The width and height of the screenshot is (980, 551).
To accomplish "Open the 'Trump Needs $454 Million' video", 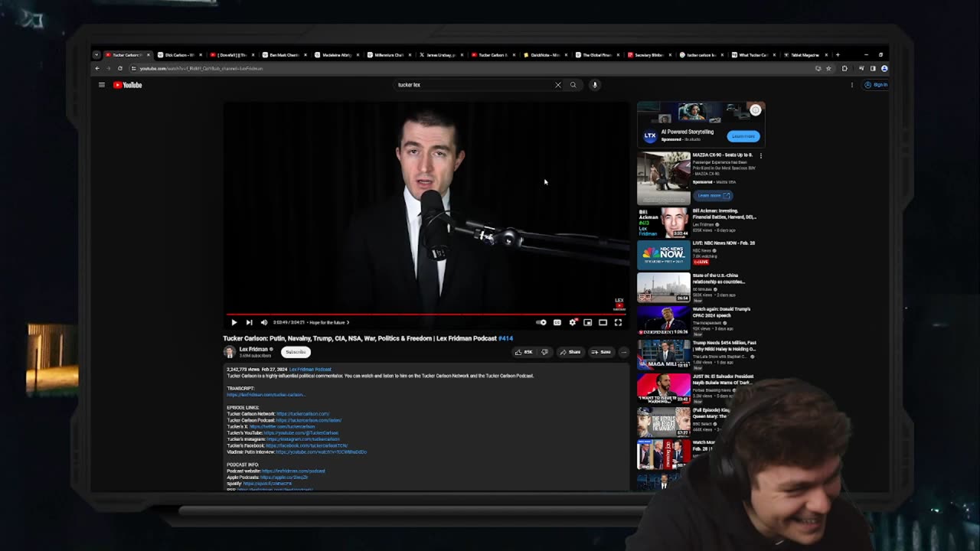I will click(x=724, y=345).
